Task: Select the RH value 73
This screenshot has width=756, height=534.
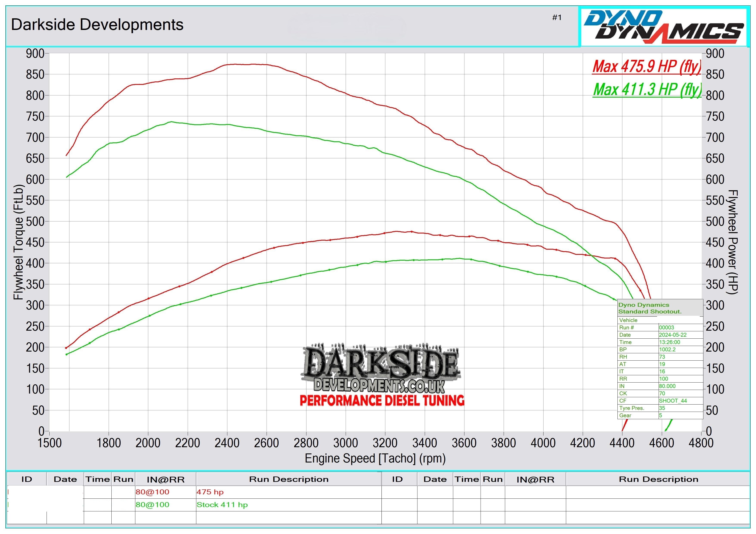Action: pyautogui.click(x=662, y=357)
